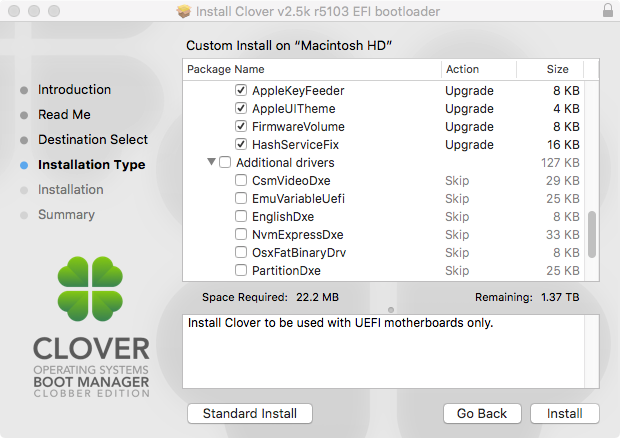Enable the CsmVideoDxe driver checkbox
Screen dimensions: 620x438
pos(241,181)
